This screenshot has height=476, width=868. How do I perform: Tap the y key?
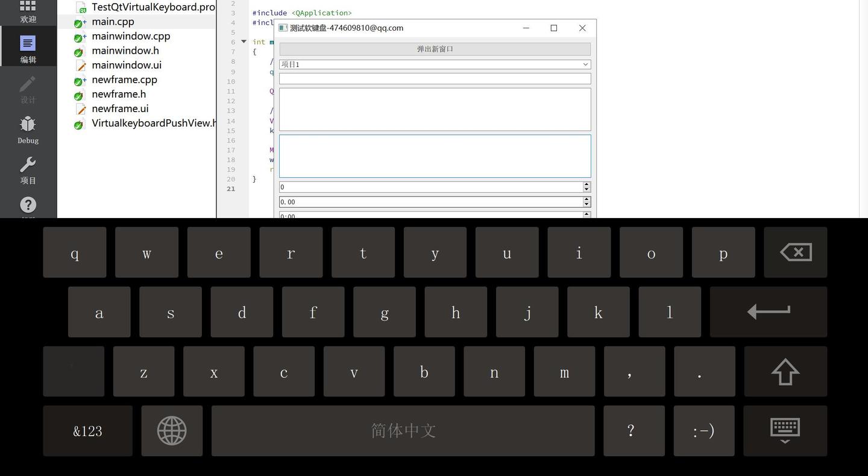(x=435, y=252)
